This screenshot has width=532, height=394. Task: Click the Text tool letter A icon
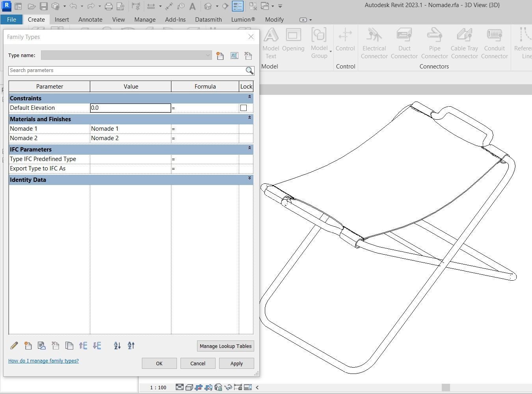[192, 6]
